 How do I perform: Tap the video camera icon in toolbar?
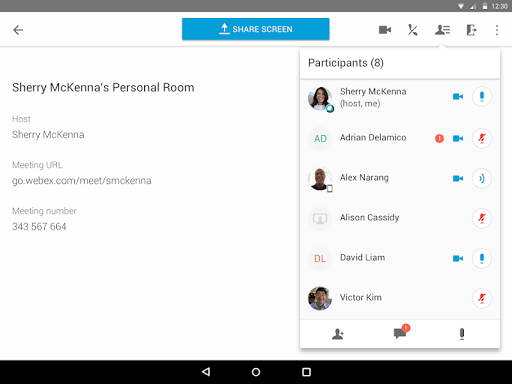pos(385,30)
